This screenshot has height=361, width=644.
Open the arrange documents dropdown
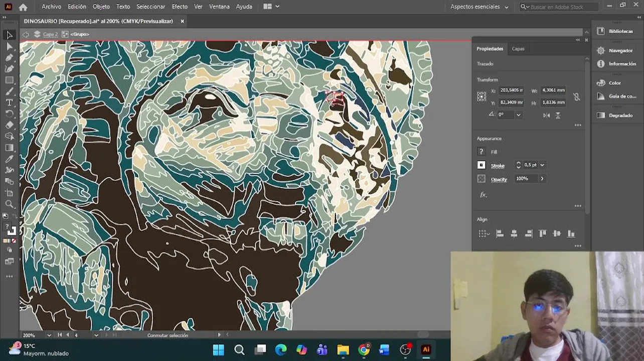(271, 7)
